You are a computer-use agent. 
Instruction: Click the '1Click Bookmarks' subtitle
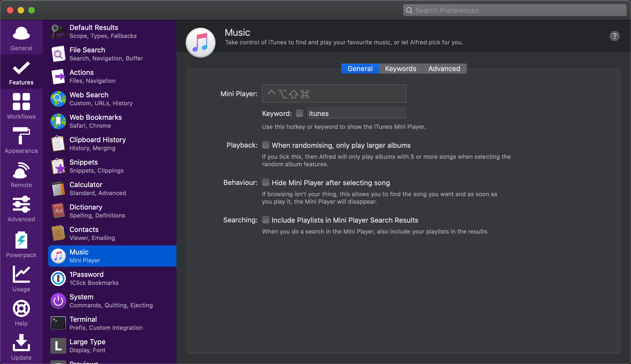point(94,283)
